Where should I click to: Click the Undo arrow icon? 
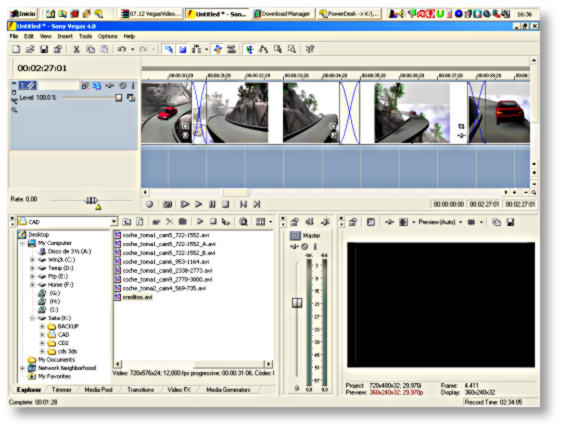pyautogui.click(x=122, y=49)
